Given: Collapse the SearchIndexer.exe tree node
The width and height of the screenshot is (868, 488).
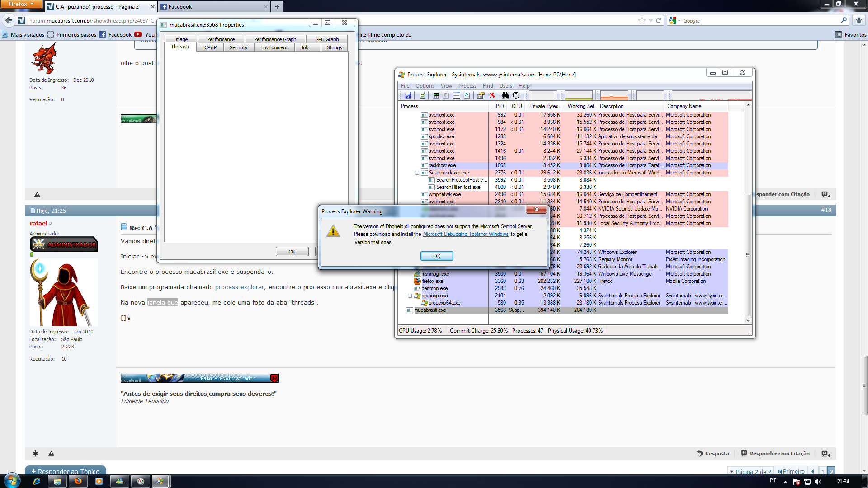Looking at the screenshot, I should tap(417, 173).
